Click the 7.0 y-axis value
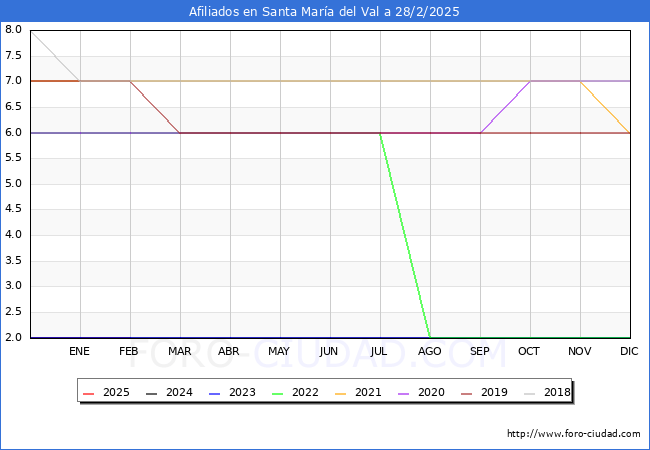The image size is (650, 450). click(13, 80)
